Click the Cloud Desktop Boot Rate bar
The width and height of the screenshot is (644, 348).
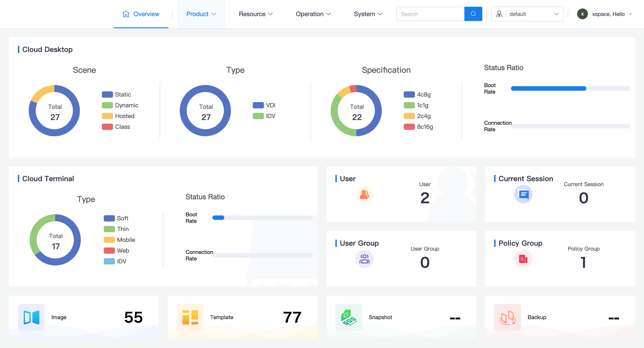point(570,88)
